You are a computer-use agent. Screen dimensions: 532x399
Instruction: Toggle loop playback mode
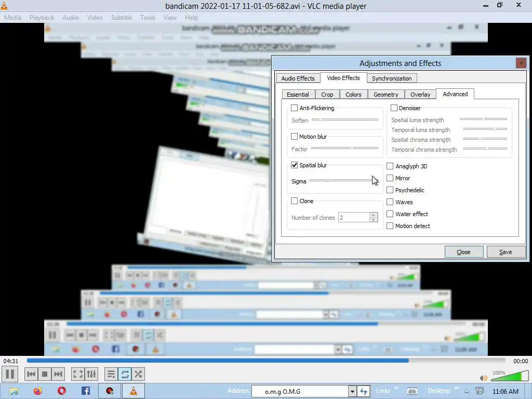pyautogui.click(x=125, y=374)
